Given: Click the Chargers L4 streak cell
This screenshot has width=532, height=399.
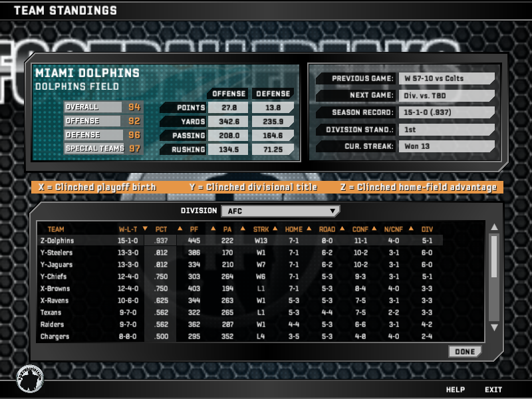Looking at the screenshot, I should [260, 336].
